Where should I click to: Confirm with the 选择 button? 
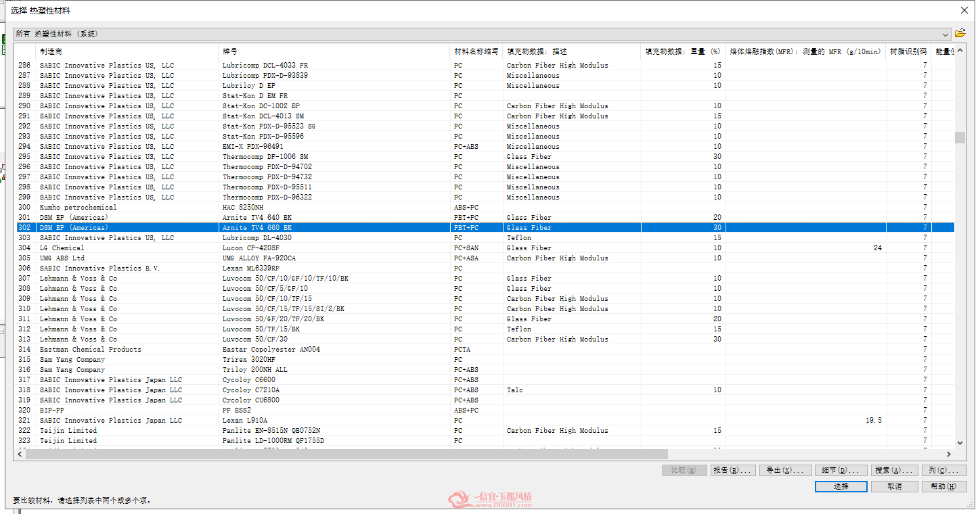tap(841, 486)
